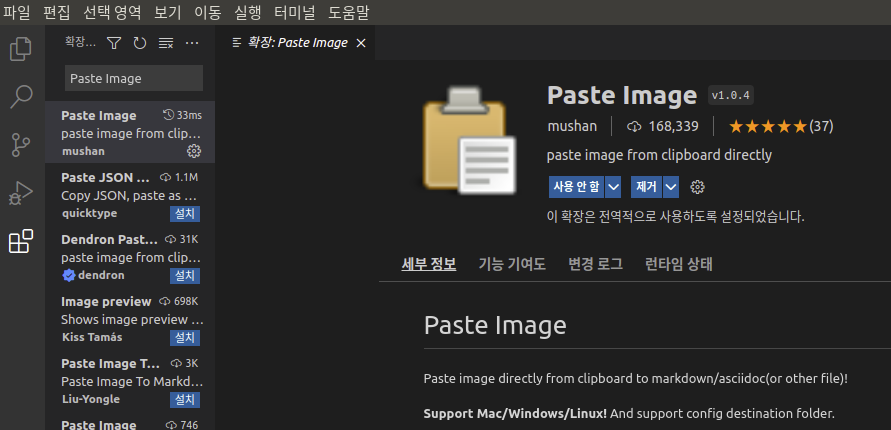Image resolution: width=891 pixels, height=430 pixels.
Task: Select the Paste JSON extension row
Action: 130,195
